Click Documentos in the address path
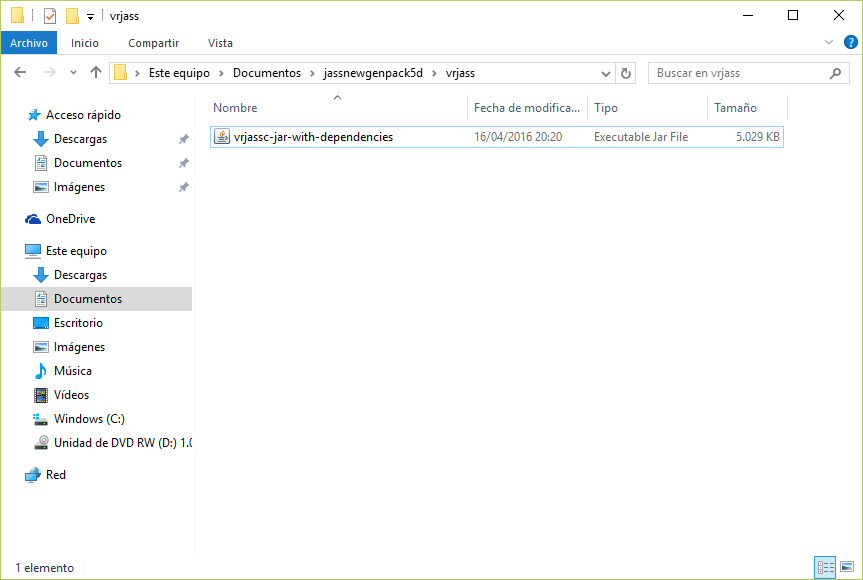 pos(267,73)
